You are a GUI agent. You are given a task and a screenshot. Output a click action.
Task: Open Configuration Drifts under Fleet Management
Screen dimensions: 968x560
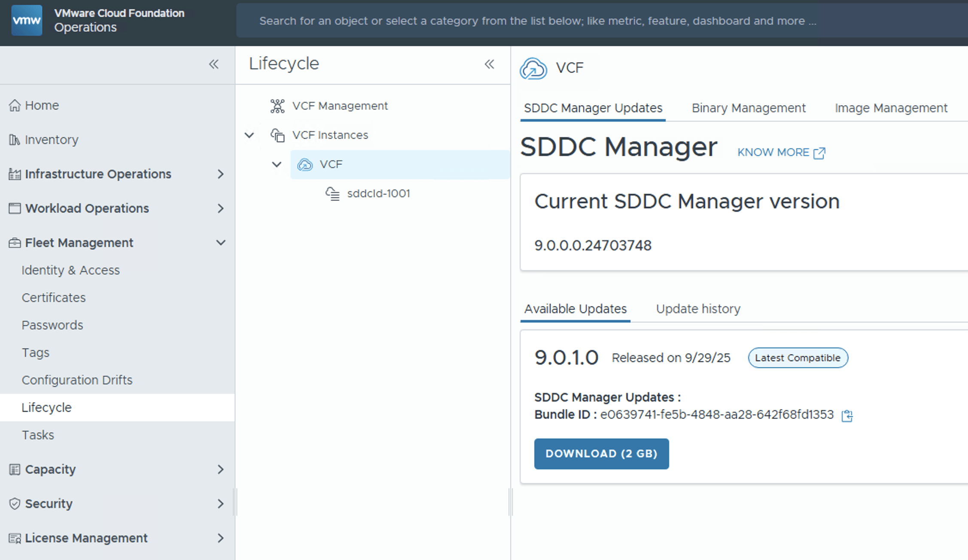(x=77, y=380)
